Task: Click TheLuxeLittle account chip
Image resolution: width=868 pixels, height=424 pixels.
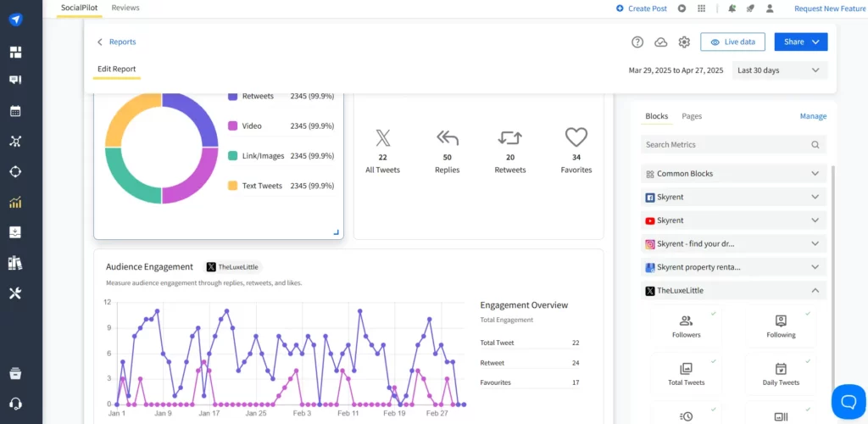Action: click(232, 267)
